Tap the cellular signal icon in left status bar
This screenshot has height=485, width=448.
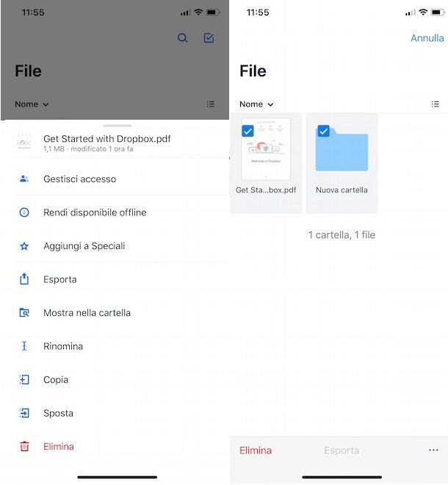pos(185,12)
